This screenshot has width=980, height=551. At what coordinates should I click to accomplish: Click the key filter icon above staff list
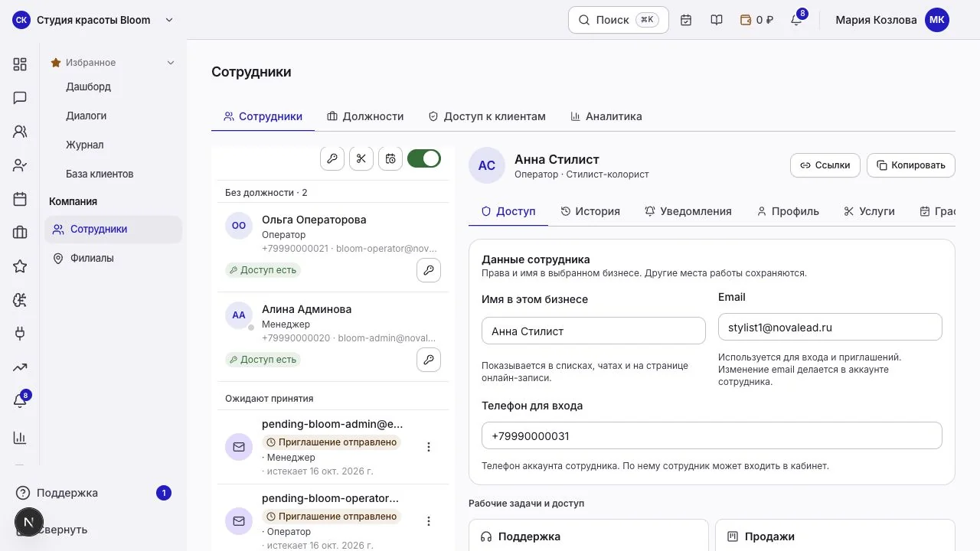pyautogui.click(x=332, y=158)
